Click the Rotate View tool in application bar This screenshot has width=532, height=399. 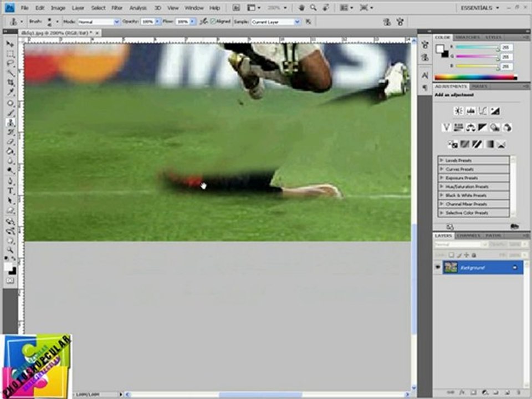click(325, 7)
